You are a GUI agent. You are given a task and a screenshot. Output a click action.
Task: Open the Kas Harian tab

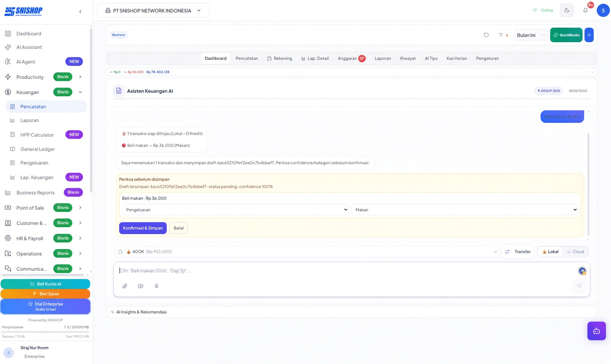(x=457, y=58)
